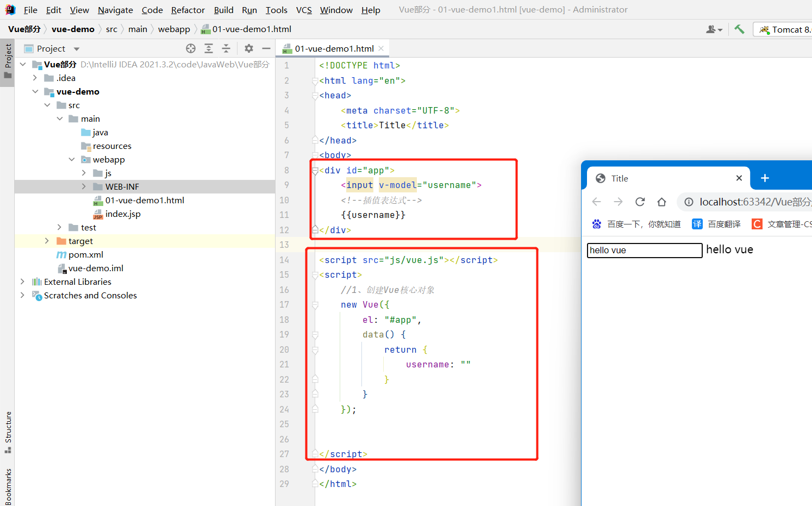The height and width of the screenshot is (506, 812).
Task: Open the 百度翻译 bookmark
Action: click(x=716, y=224)
